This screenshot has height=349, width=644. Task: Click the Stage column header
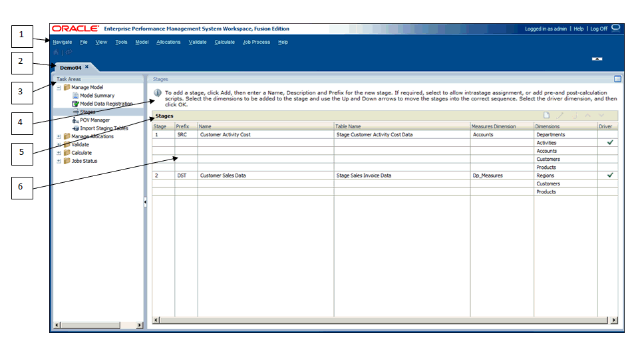164,126
